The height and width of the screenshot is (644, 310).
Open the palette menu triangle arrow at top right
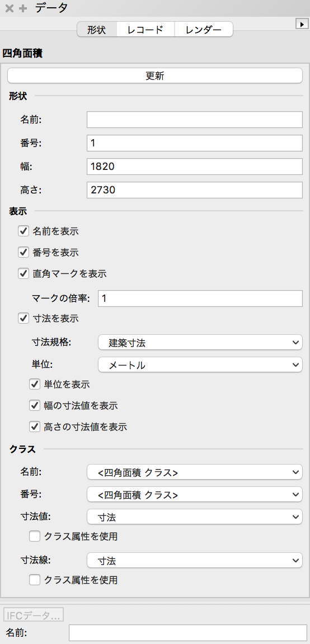[x=302, y=24]
